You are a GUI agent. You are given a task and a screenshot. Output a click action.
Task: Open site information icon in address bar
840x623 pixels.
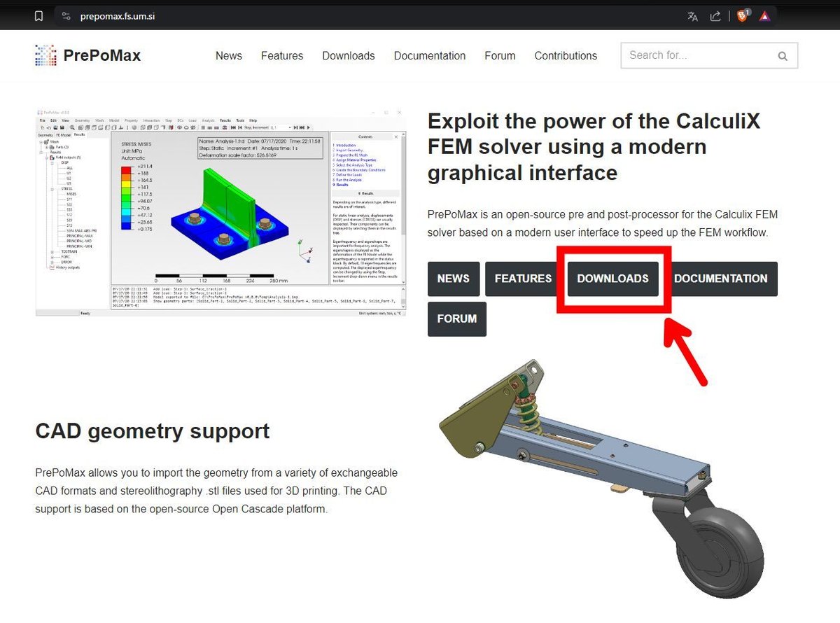pos(66,16)
